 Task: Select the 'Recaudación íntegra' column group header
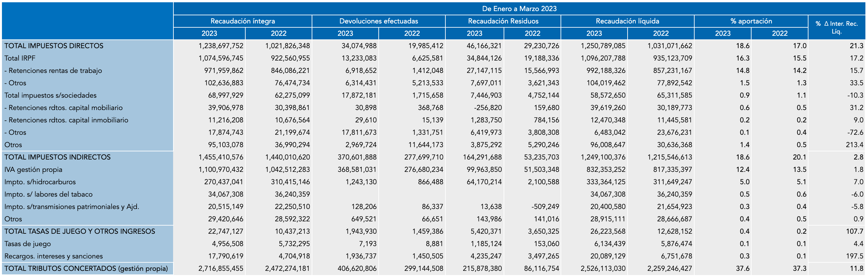pos(243,21)
